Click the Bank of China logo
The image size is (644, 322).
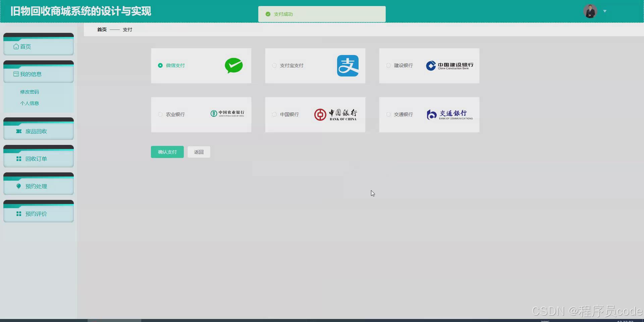336,114
